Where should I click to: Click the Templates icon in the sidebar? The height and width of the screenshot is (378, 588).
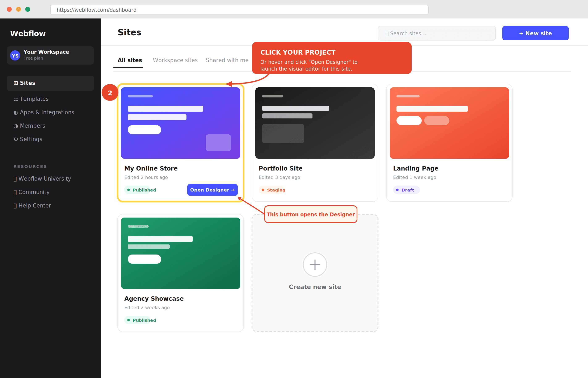pyautogui.click(x=16, y=99)
